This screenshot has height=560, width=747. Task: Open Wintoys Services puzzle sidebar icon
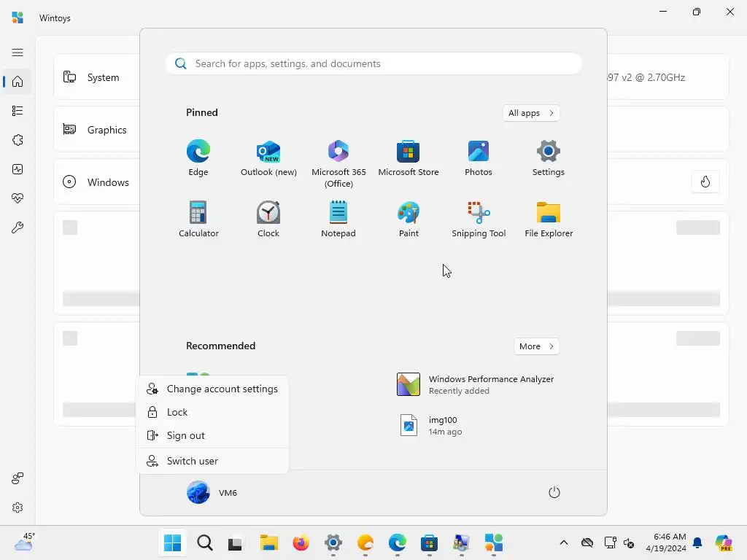pyautogui.click(x=18, y=140)
